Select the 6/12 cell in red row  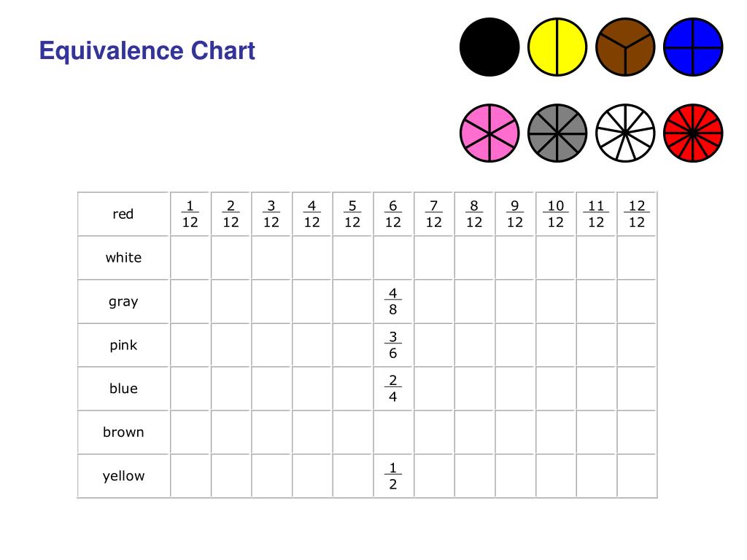tap(393, 214)
